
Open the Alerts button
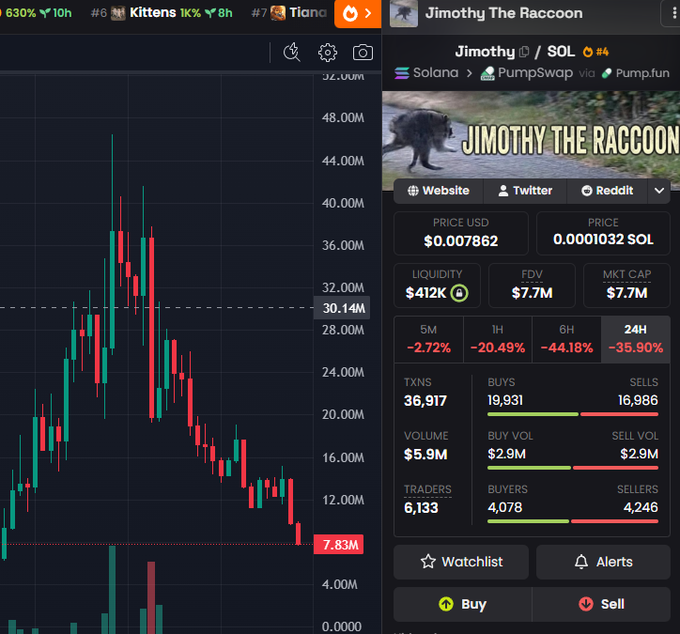[603, 562]
